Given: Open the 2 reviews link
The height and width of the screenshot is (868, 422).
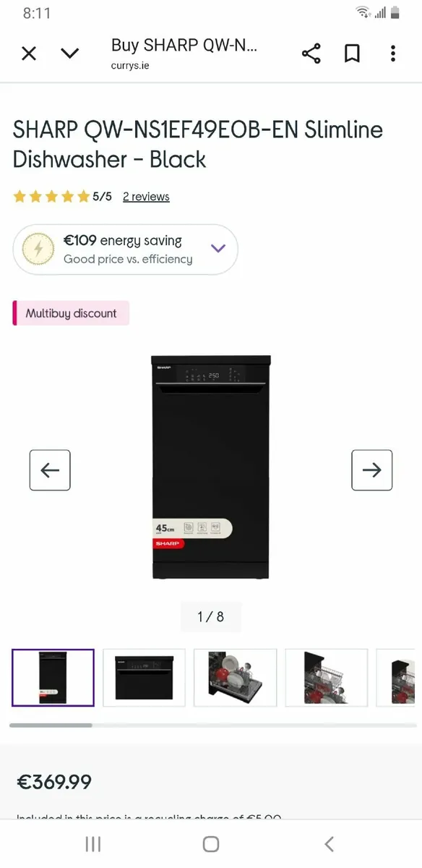Looking at the screenshot, I should click(146, 197).
